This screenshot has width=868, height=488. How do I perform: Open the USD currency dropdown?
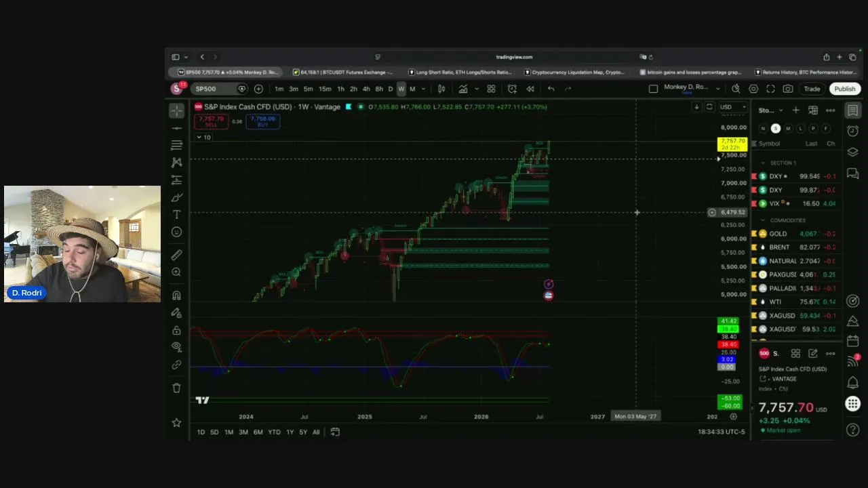coord(732,107)
